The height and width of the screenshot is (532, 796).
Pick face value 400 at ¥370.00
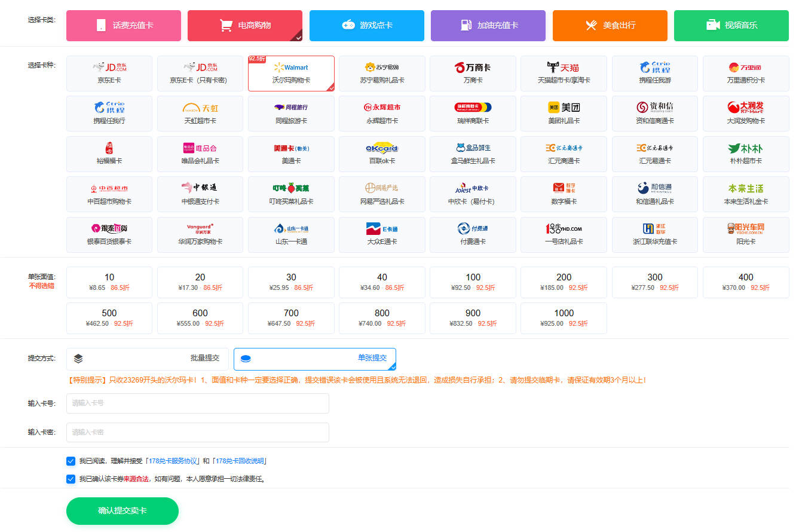point(746,282)
